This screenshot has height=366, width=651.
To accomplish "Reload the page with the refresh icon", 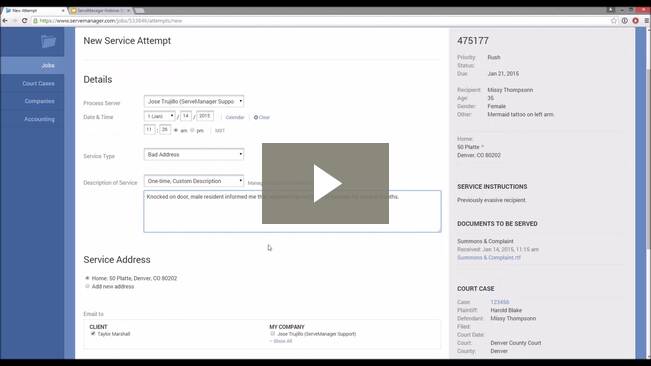I will pos(24,21).
